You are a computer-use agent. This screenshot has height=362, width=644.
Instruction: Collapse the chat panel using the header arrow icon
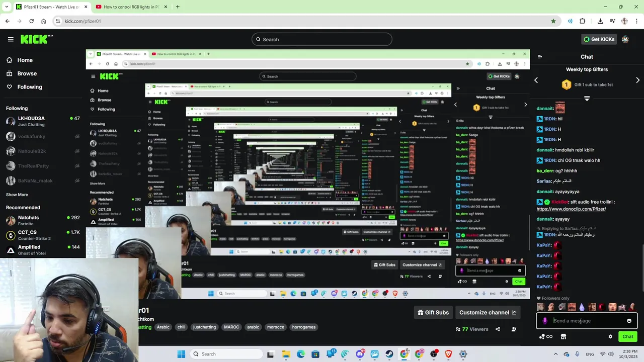coord(539,57)
